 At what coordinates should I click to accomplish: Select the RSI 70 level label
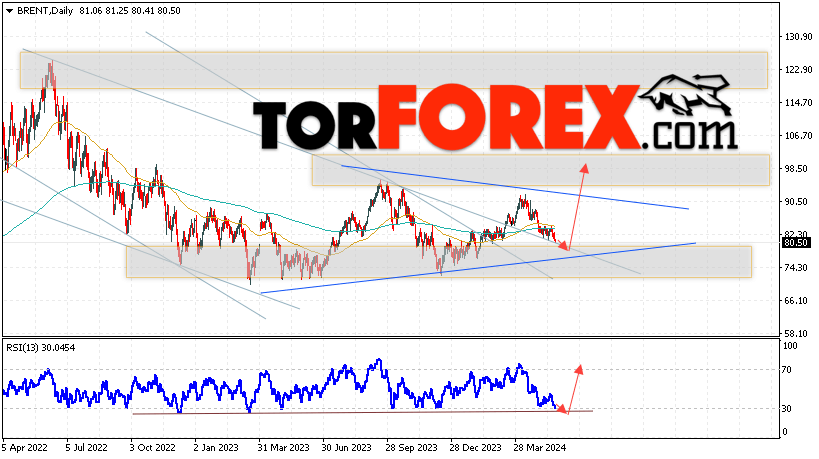787,370
